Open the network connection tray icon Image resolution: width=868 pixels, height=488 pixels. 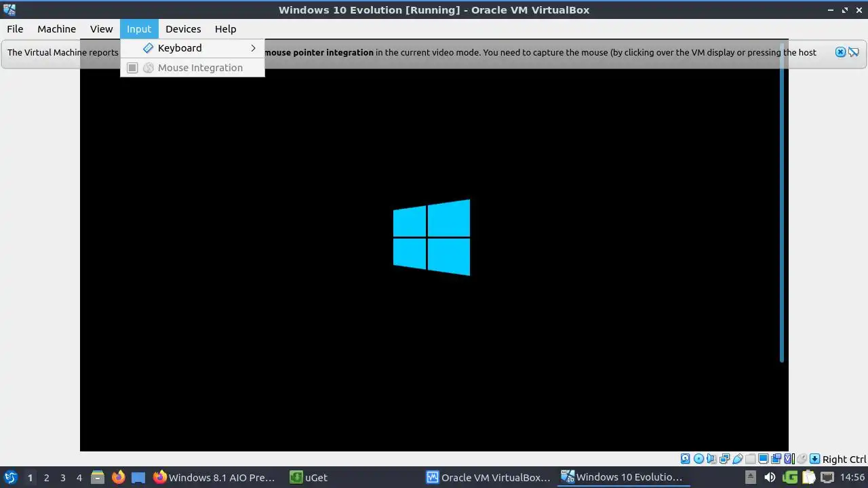[x=827, y=478]
